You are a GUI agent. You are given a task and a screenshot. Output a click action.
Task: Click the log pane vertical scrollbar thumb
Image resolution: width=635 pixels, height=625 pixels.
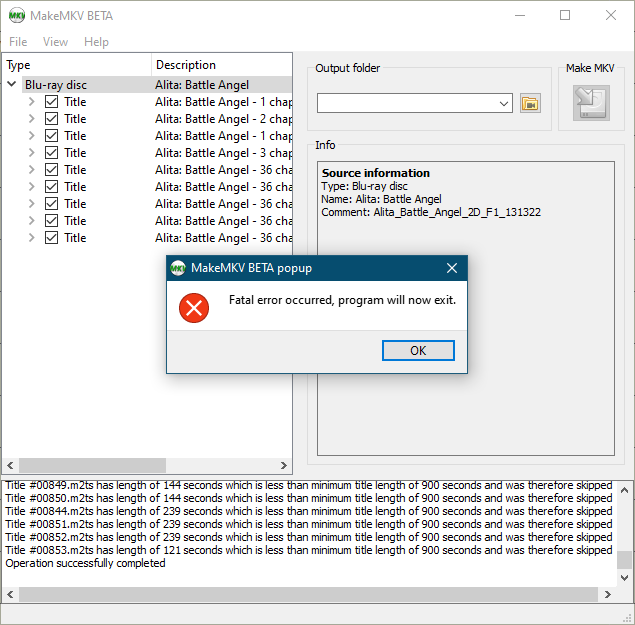(624, 560)
